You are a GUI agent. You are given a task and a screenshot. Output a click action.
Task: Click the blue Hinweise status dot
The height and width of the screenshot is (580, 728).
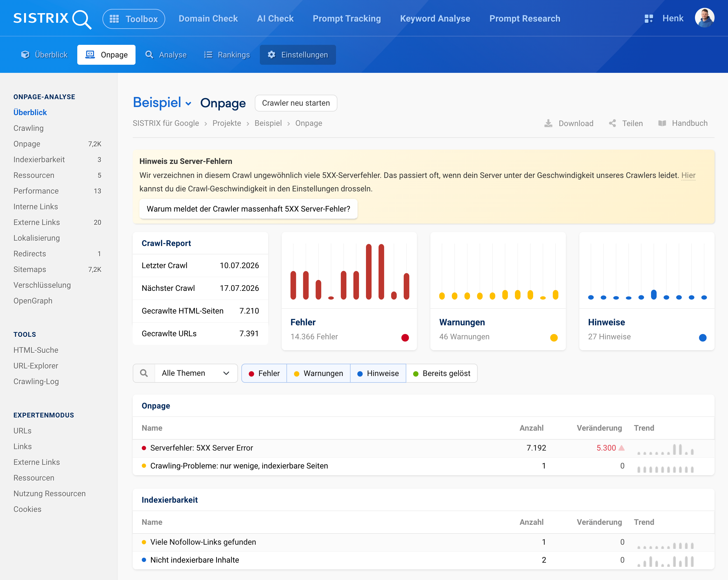pos(703,337)
